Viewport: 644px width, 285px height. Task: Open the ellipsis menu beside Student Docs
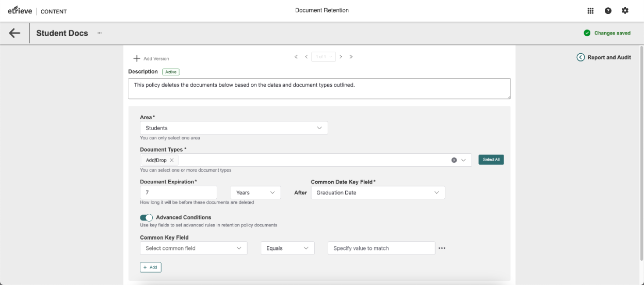tap(99, 33)
